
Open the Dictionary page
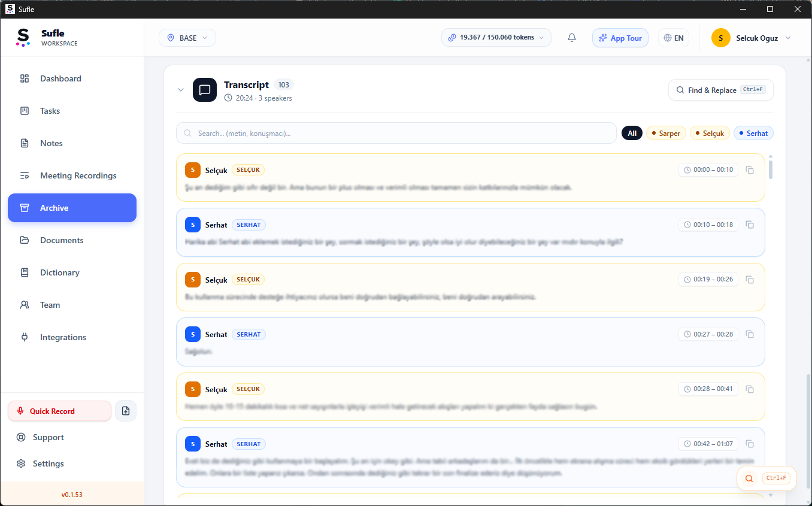(x=72, y=272)
